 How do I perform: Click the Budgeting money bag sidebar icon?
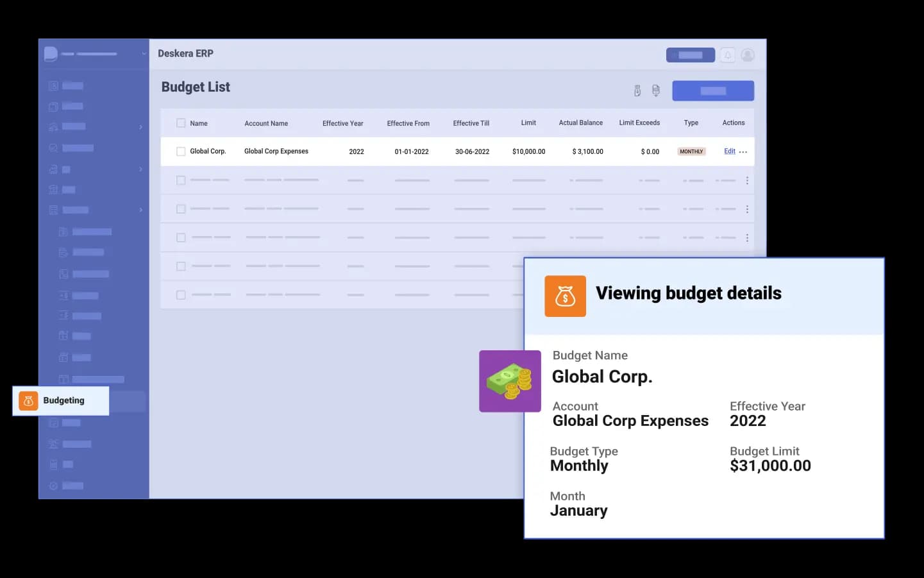(28, 400)
